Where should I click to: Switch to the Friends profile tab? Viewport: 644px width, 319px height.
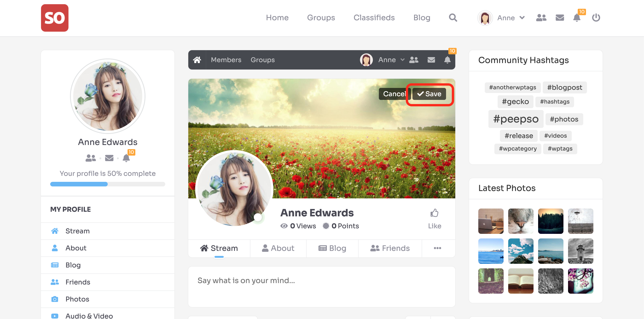(390, 248)
